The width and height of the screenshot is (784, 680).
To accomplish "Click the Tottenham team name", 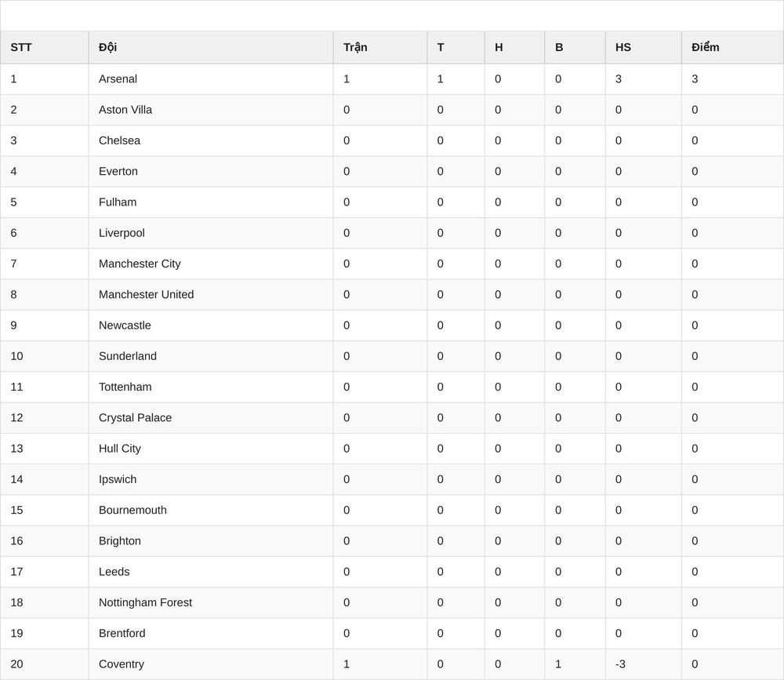I will point(125,387).
